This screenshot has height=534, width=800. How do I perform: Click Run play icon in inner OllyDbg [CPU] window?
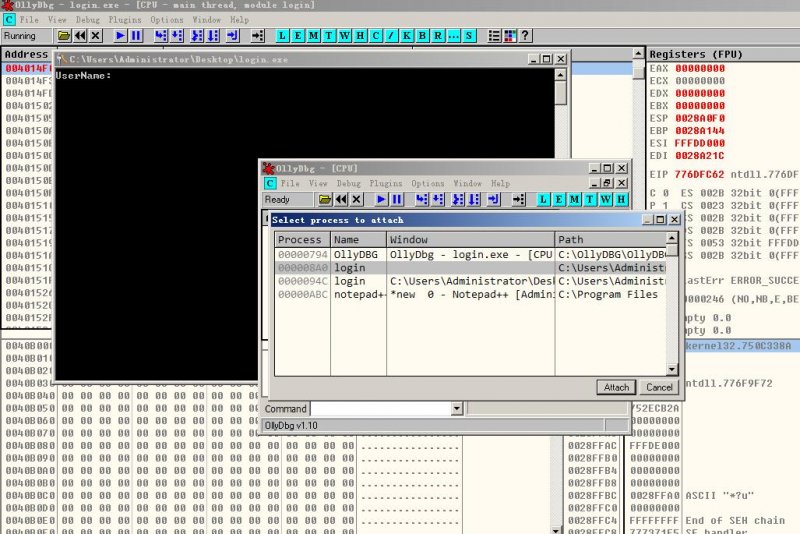[381, 199]
